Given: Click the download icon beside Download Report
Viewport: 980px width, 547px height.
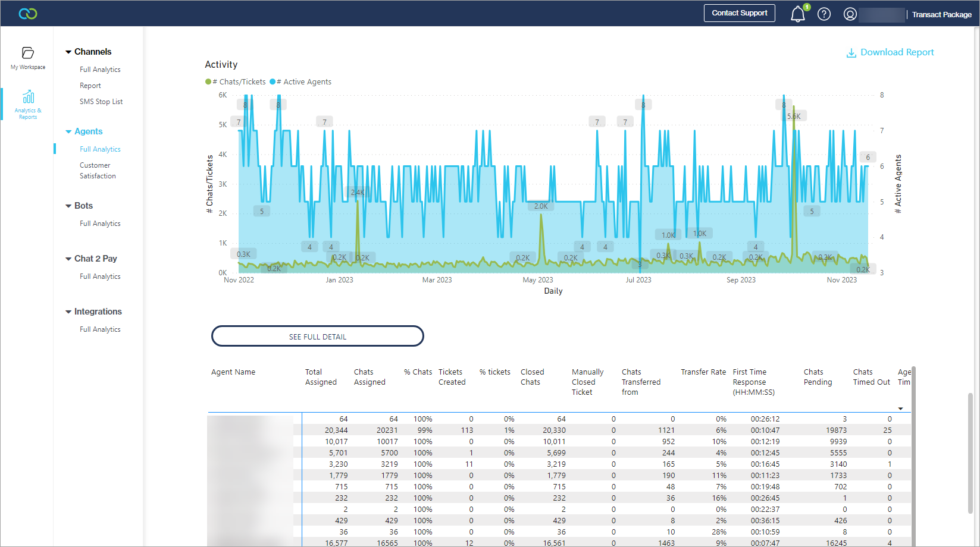Looking at the screenshot, I should point(851,53).
